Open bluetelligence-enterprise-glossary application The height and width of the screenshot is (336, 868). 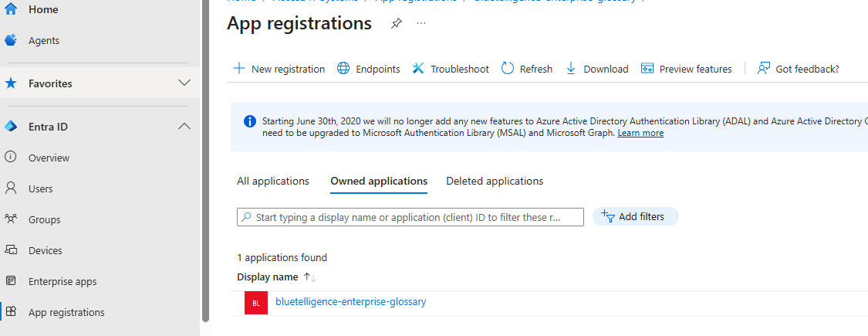click(x=351, y=302)
